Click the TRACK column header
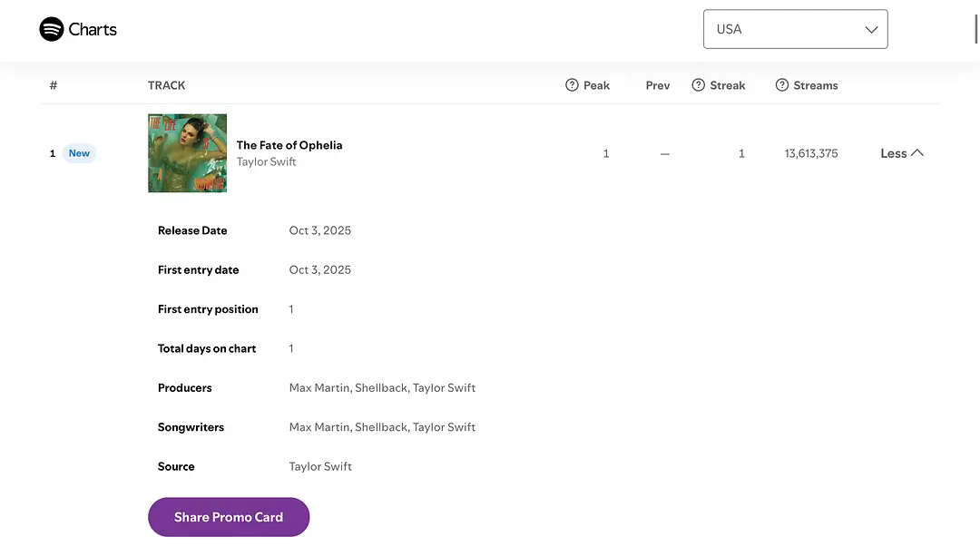 click(167, 85)
